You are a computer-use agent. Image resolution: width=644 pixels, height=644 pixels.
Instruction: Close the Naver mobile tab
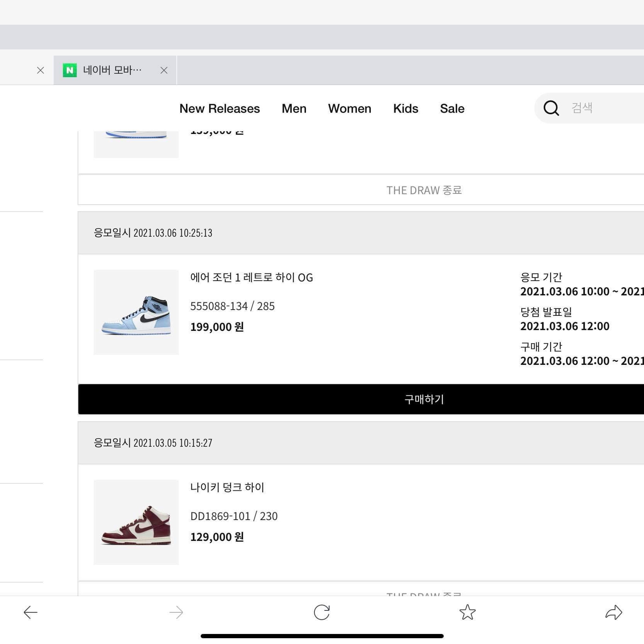pos(164,70)
